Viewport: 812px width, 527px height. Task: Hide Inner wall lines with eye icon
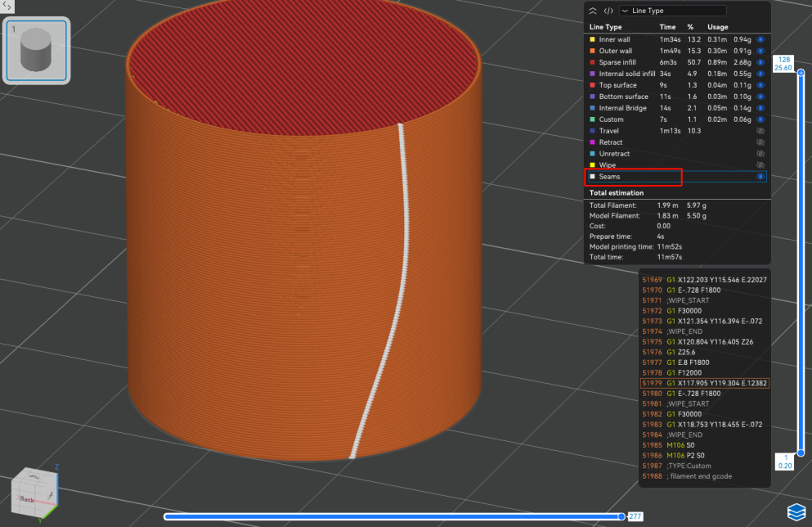[760, 39]
